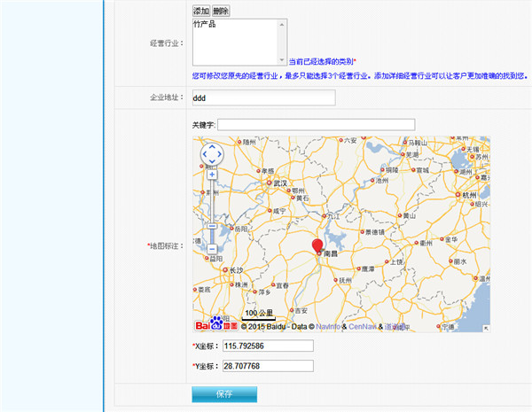Viewport: 532px width, 412px height.
Task: Focus the 关键字 keyword input field
Action: [316, 124]
